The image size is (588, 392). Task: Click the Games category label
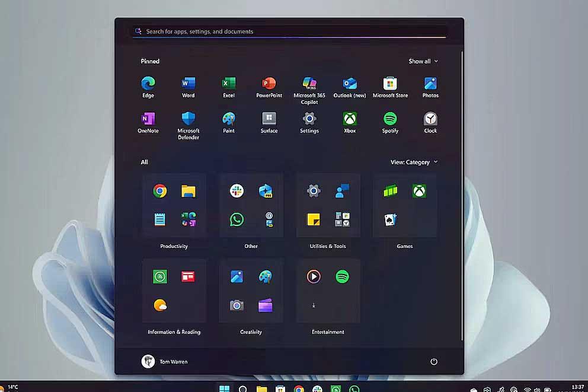pos(405,246)
